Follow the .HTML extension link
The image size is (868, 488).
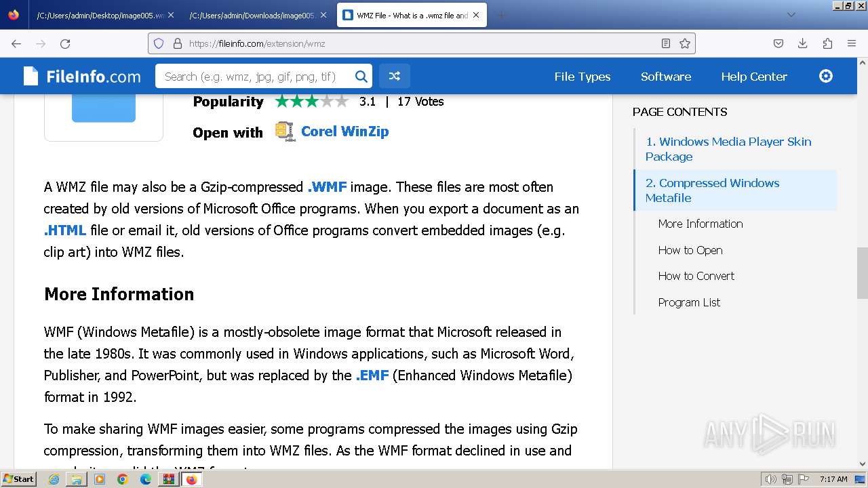65,230
